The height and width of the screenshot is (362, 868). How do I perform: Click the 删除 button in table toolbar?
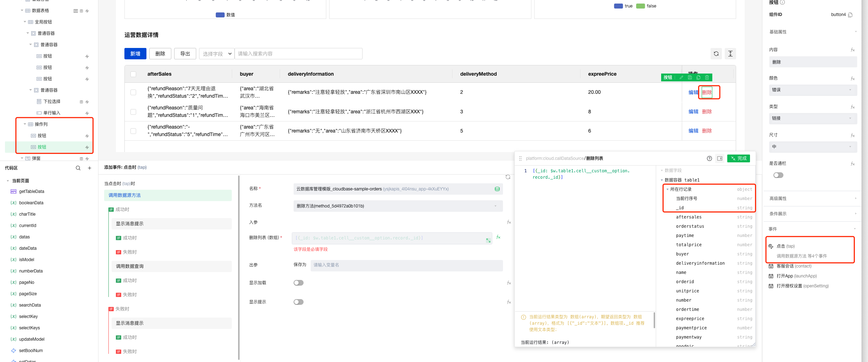(160, 54)
